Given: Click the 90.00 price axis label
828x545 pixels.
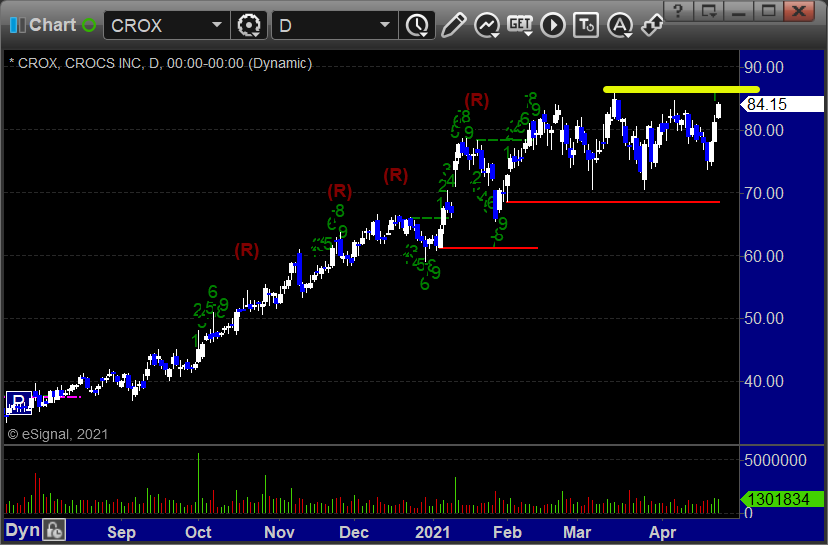Looking at the screenshot, I should pyautogui.click(x=764, y=67).
